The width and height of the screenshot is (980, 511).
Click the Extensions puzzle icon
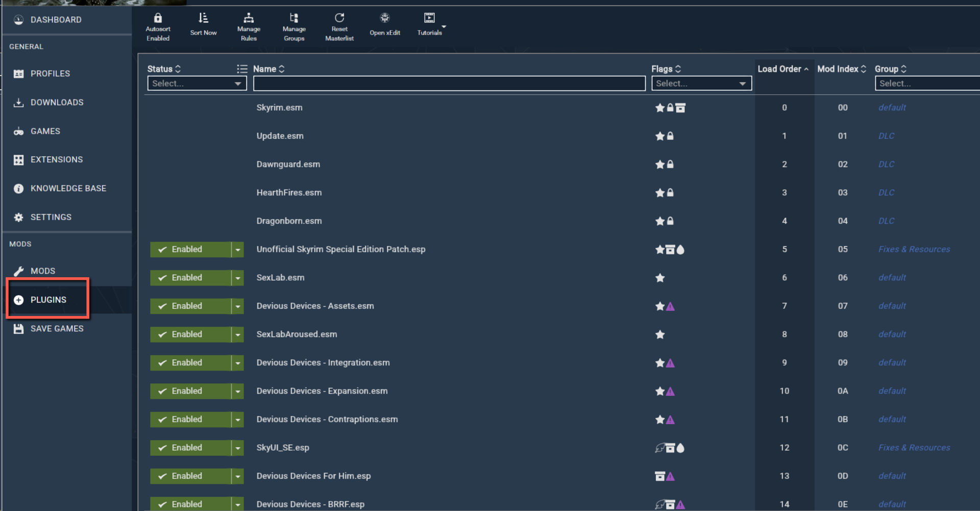click(18, 160)
